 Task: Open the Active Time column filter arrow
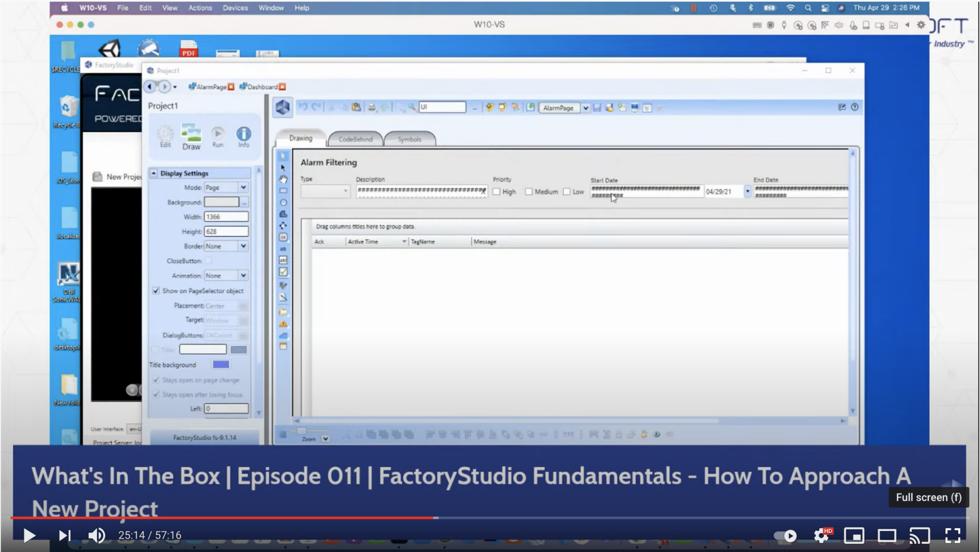(404, 242)
